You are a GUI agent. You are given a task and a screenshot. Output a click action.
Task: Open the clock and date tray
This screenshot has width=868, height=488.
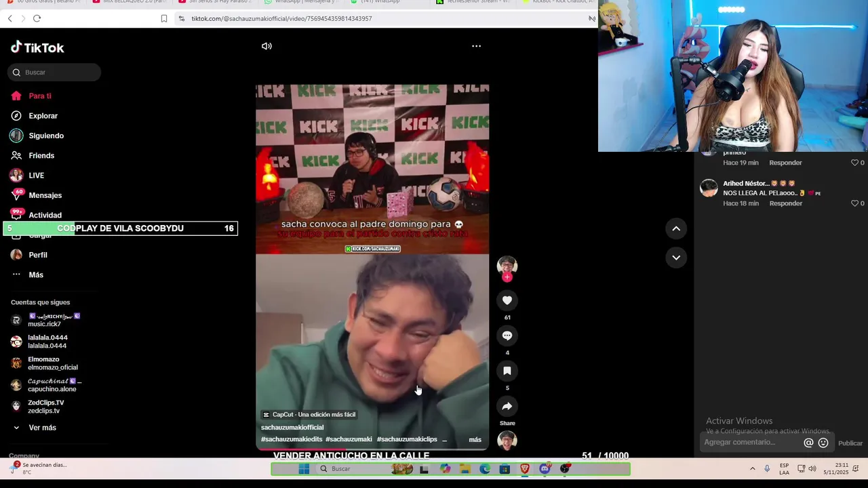pyautogui.click(x=836, y=468)
